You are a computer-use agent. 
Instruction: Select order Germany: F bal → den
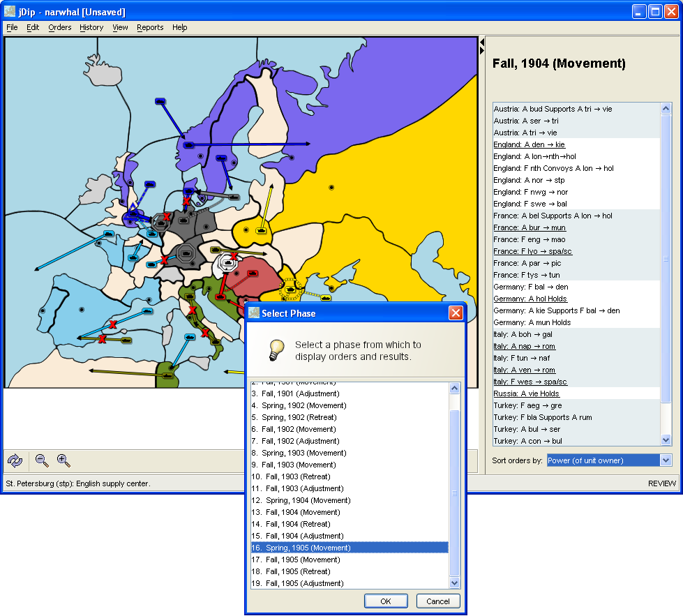tap(577, 287)
